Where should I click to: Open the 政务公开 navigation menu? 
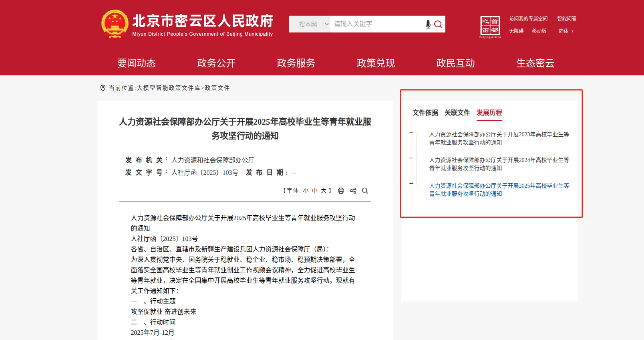[x=216, y=63]
